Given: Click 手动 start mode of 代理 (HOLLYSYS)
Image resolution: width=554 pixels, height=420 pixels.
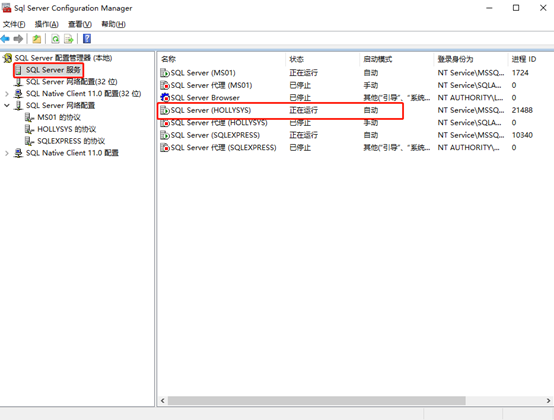Looking at the screenshot, I should [371, 123].
